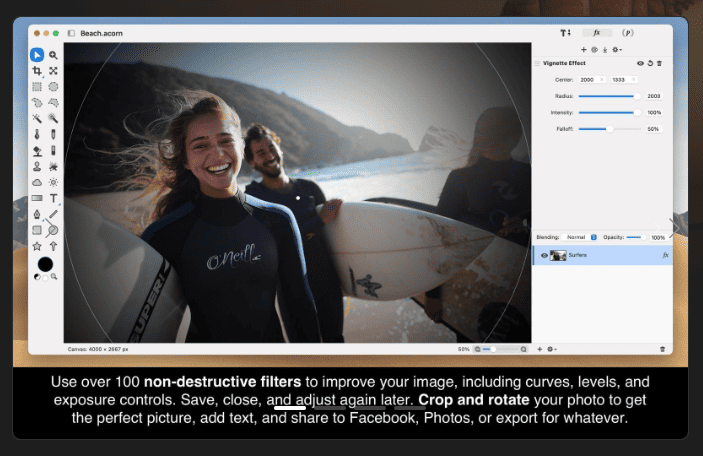
Task: Open the black foreground color well
Action: tap(45, 265)
